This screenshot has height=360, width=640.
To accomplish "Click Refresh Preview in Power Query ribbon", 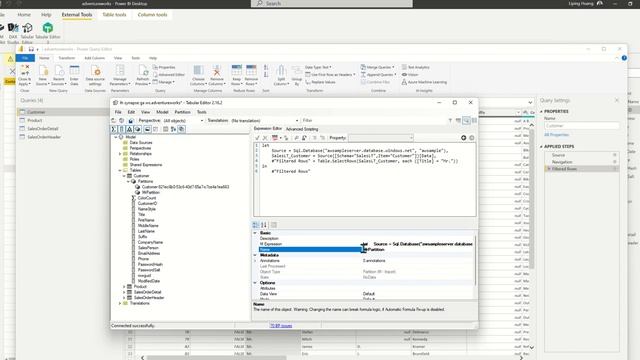I will pos(143,75).
